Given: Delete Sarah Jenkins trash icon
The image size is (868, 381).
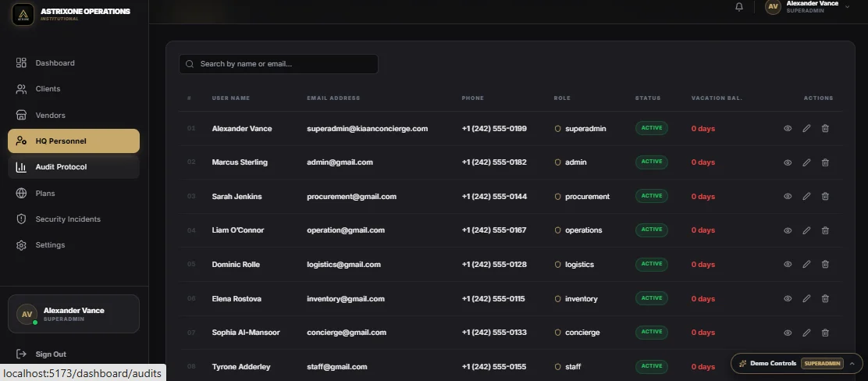Looking at the screenshot, I should [825, 197].
